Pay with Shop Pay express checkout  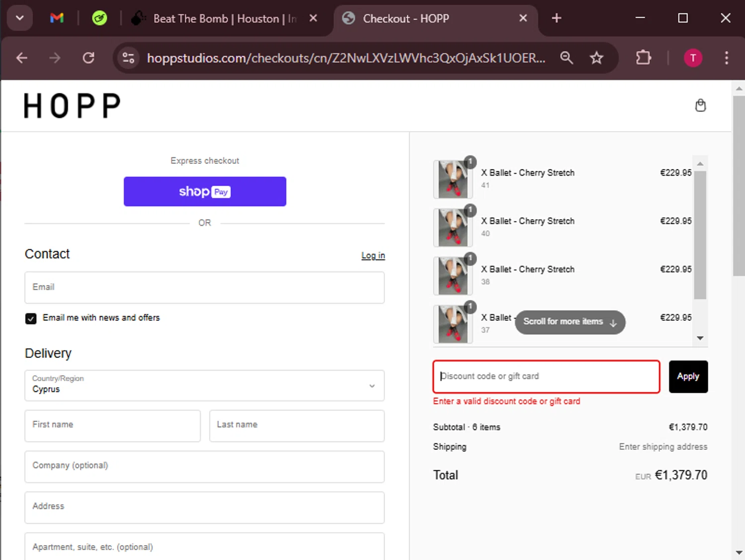(205, 192)
